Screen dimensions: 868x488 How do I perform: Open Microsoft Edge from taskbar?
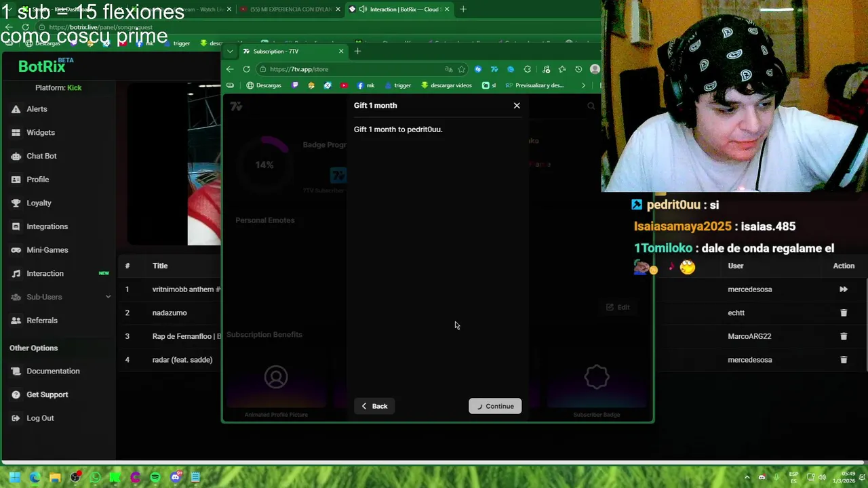(35, 477)
